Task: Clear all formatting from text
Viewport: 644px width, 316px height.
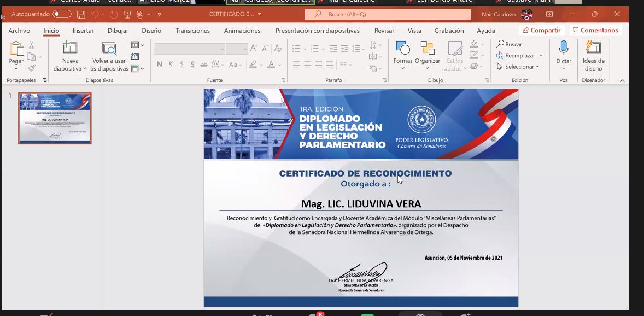Action: pyautogui.click(x=278, y=48)
